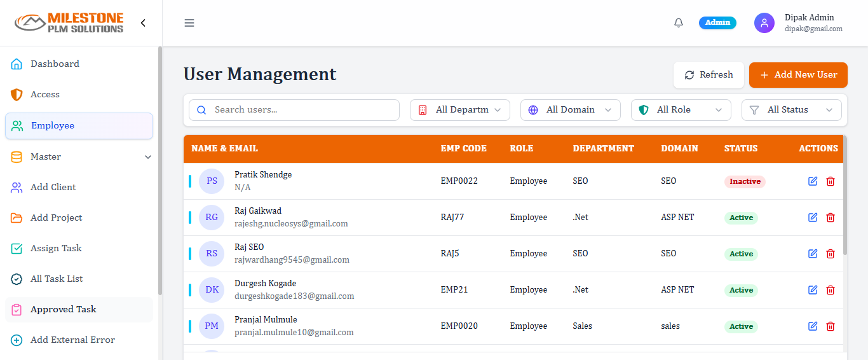
Task: Click the Dipak Admin profile avatar
Action: pos(764,23)
